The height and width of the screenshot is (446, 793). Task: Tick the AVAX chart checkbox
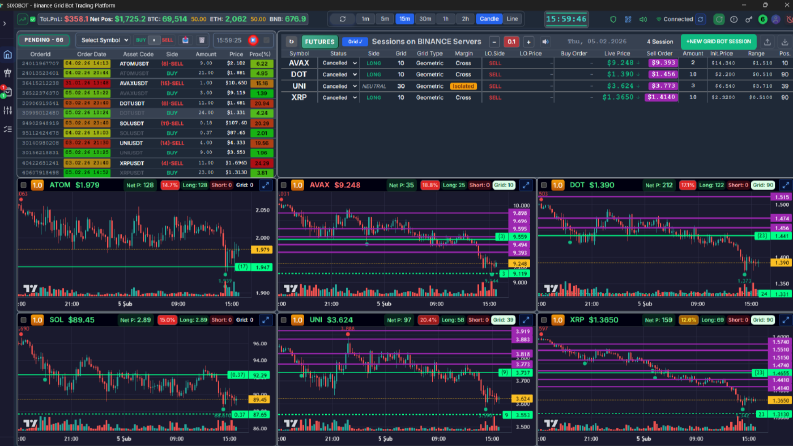tap(284, 185)
